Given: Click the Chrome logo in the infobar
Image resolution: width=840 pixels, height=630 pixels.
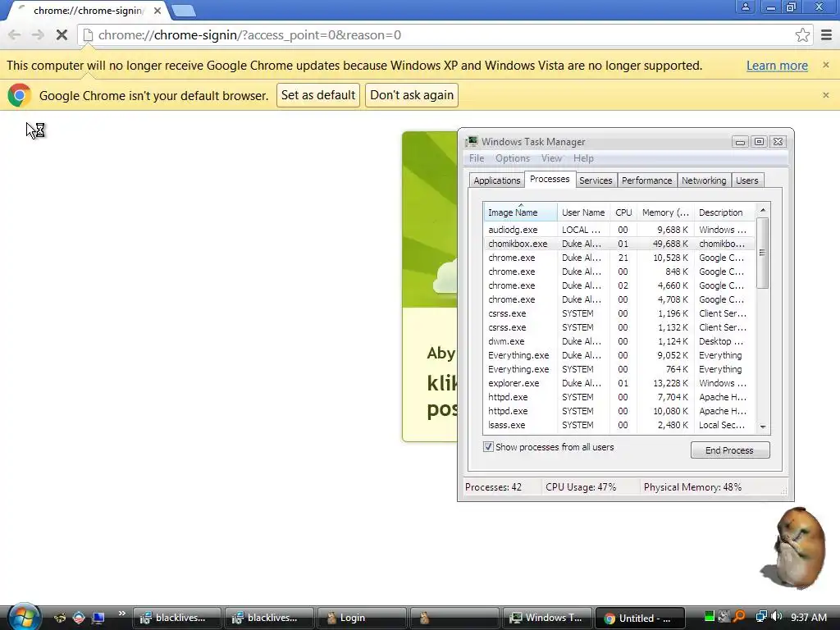Looking at the screenshot, I should [x=20, y=95].
